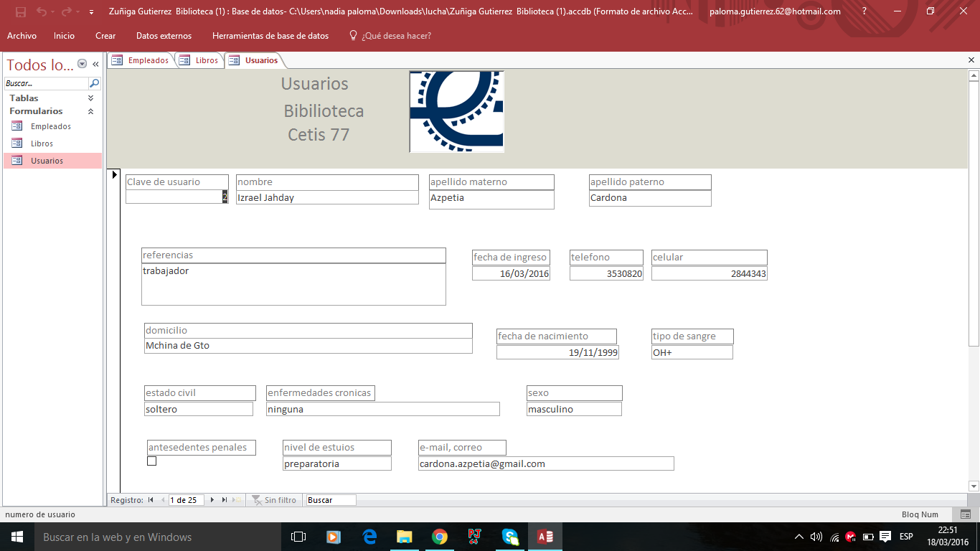Click the Access icon in the taskbar
The width and height of the screenshot is (980, 551).
coord(545,537)
